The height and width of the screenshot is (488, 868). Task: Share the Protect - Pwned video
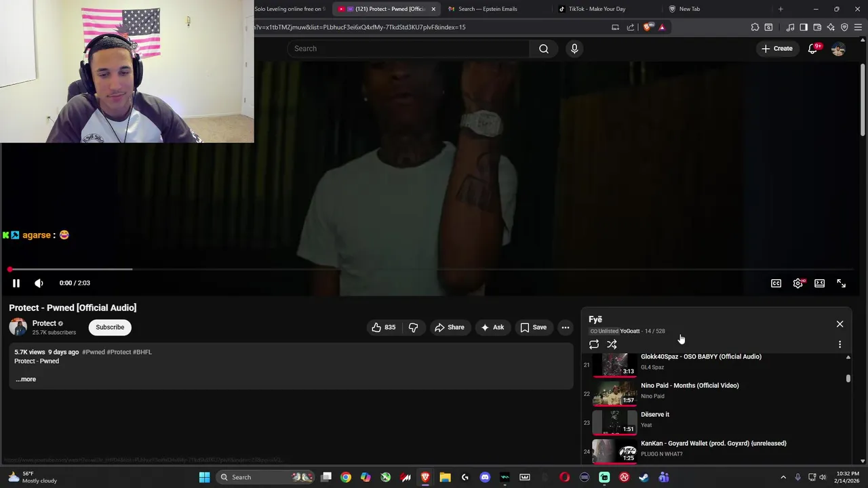tap(450, 327)
